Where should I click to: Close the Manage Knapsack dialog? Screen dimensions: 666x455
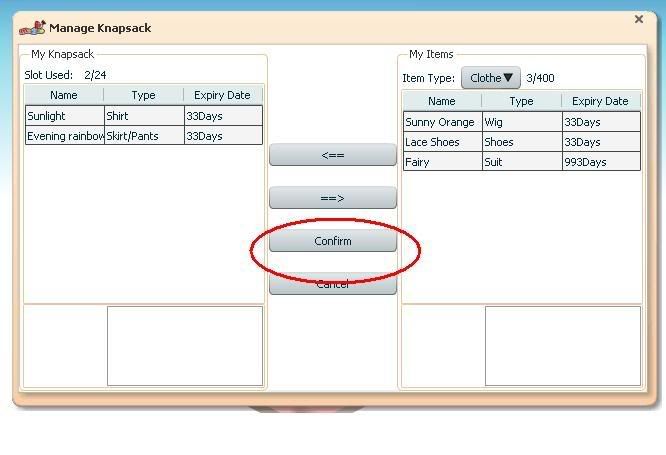[639, 19]
